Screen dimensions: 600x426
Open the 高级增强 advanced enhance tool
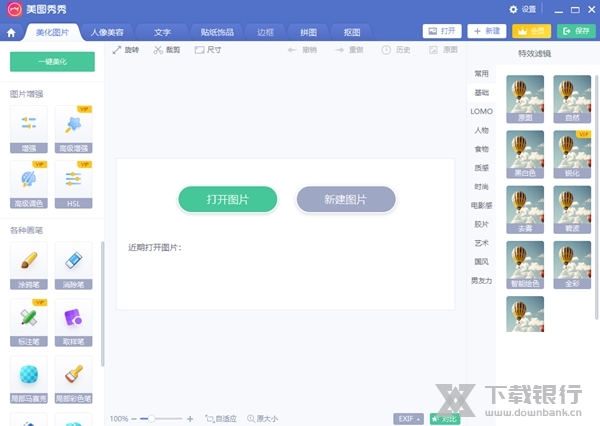[x=73, y=129]
